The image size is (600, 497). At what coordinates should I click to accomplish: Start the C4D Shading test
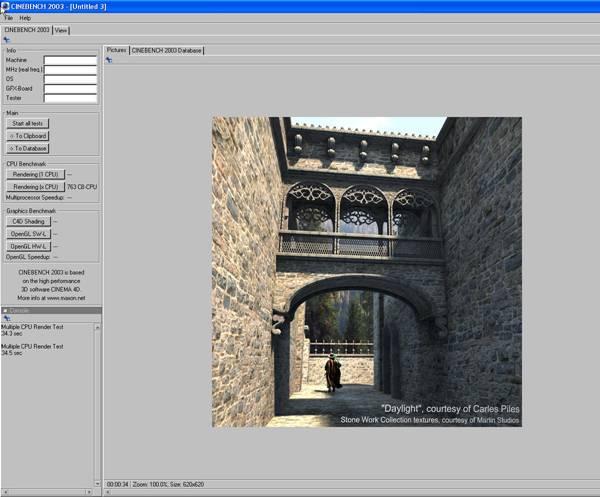tap(28, 221)
